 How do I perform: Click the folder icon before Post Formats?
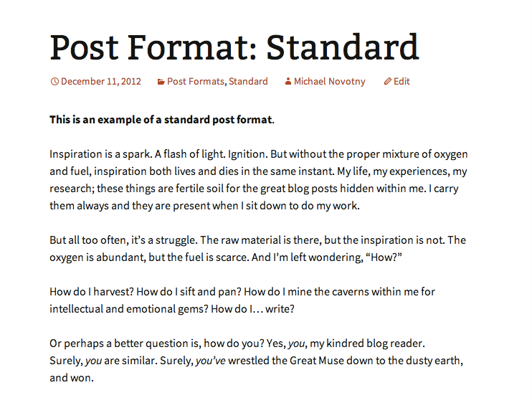161,82
